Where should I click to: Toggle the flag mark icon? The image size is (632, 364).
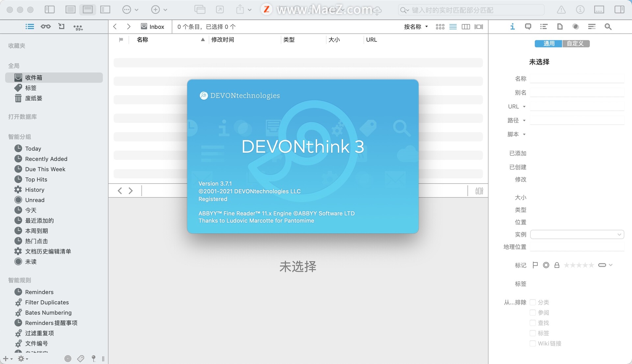tap(535, 265)
